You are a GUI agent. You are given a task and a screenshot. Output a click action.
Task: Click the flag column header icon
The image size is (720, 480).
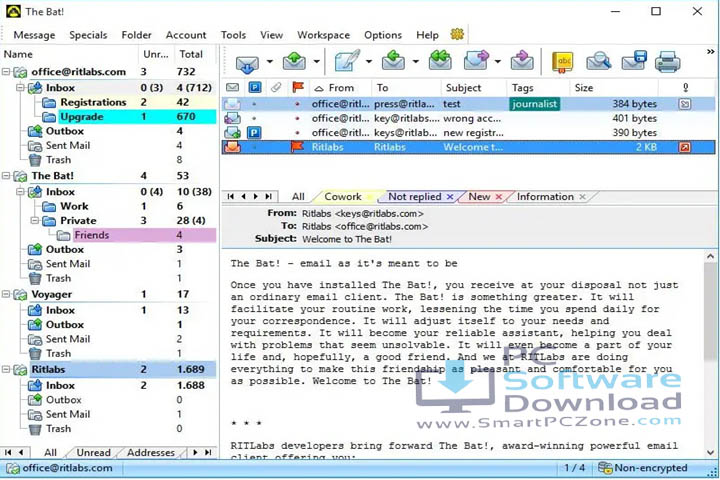[x=298, y=87]
